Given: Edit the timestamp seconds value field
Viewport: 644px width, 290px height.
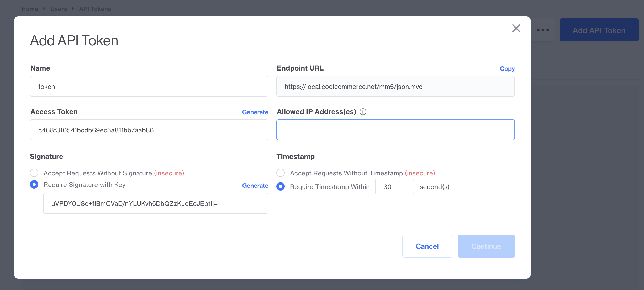Looking at the screenshot, I should point(394,187).
